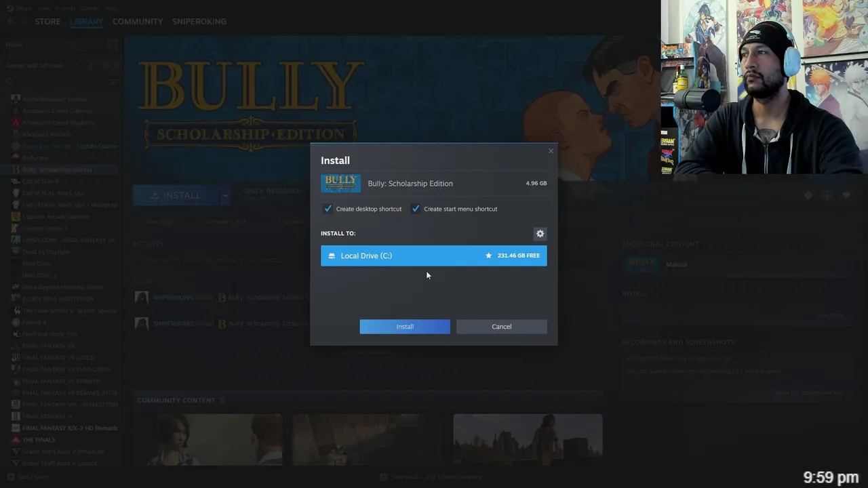This screenshot has width=868, height=488.
Task: Open the COMMUNITY tab
Action: tap(138, 22)
